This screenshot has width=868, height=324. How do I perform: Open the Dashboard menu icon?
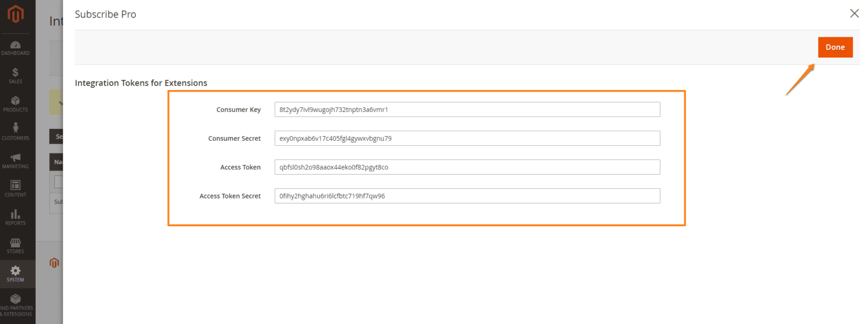(x=15, y=48)
